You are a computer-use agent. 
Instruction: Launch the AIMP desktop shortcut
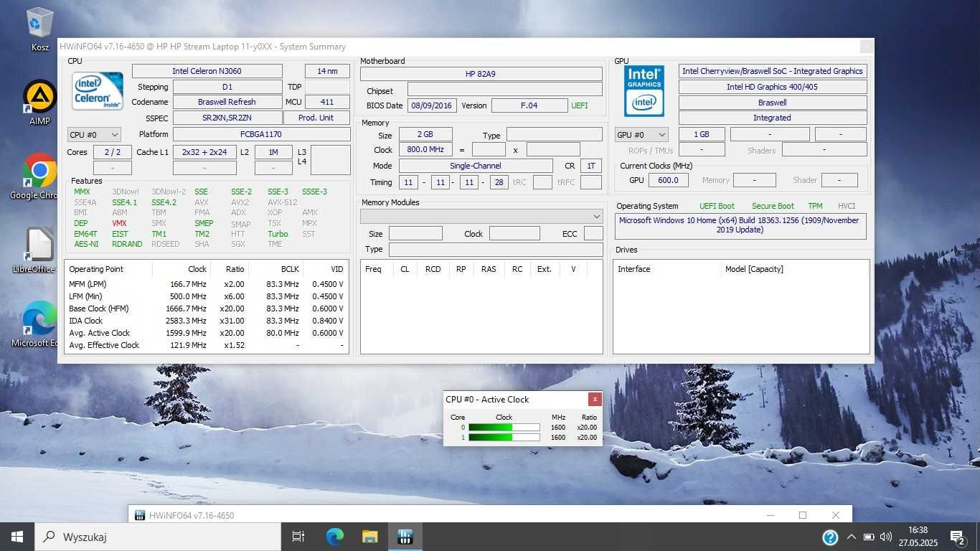coord(39,102)
